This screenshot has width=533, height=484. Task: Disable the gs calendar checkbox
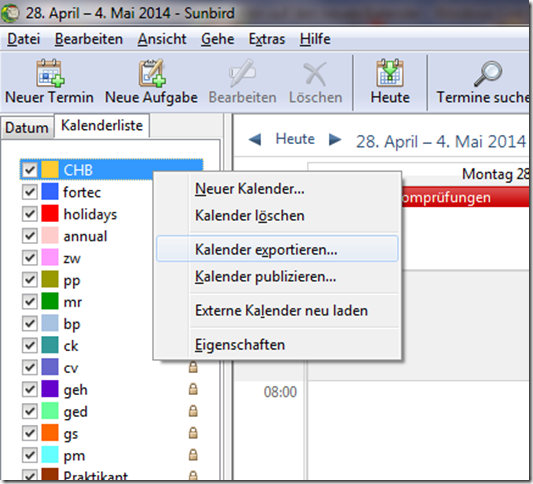point(30,433)
